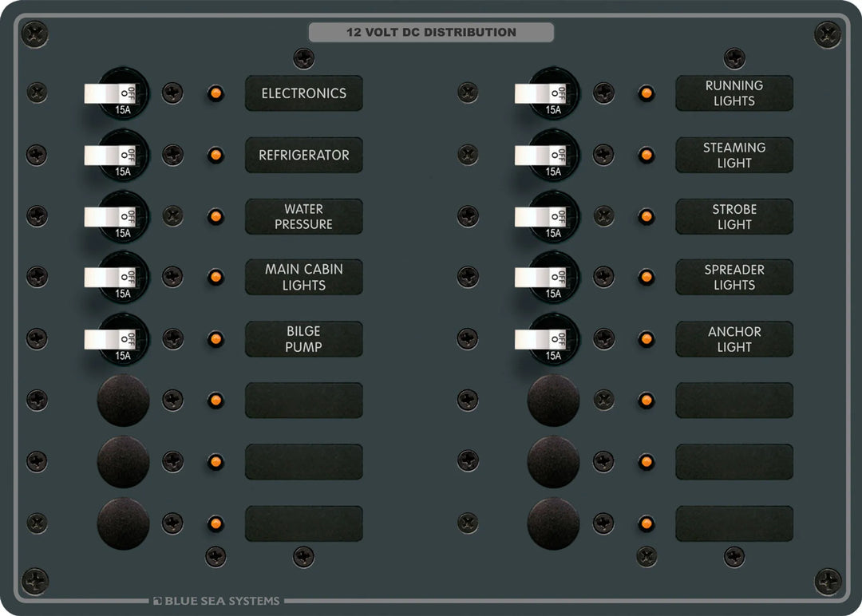Select the empty label plate directly under Anchor Light
This screenshot has height=616, width=862.
point(733,401)
